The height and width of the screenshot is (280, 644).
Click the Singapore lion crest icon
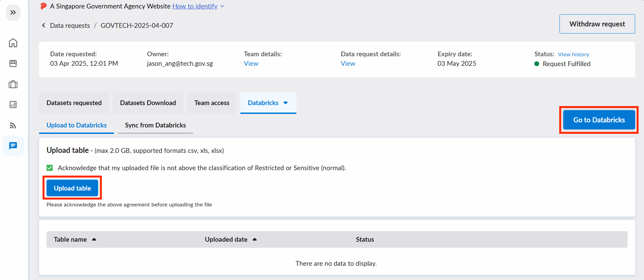pyautogui.click(x=43, y=6)
